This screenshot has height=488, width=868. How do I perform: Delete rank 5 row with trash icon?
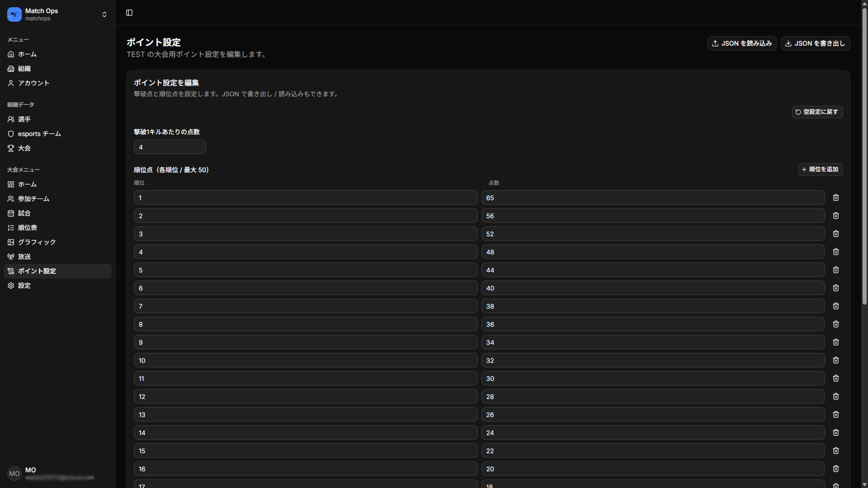836,270
